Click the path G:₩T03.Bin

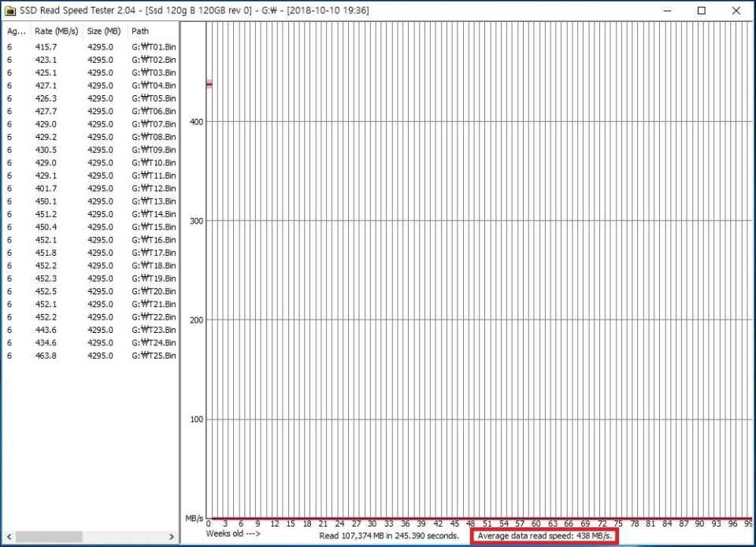point(154,72)
